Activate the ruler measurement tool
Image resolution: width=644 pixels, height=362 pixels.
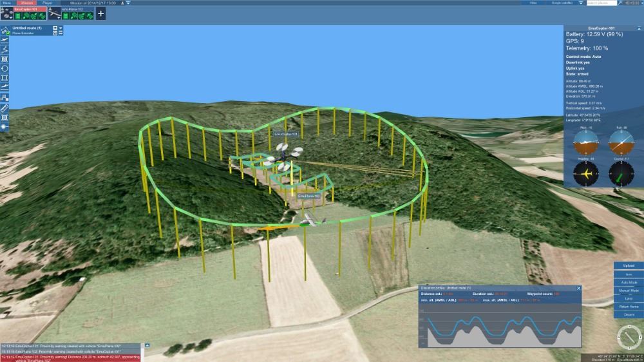point(5,108)
